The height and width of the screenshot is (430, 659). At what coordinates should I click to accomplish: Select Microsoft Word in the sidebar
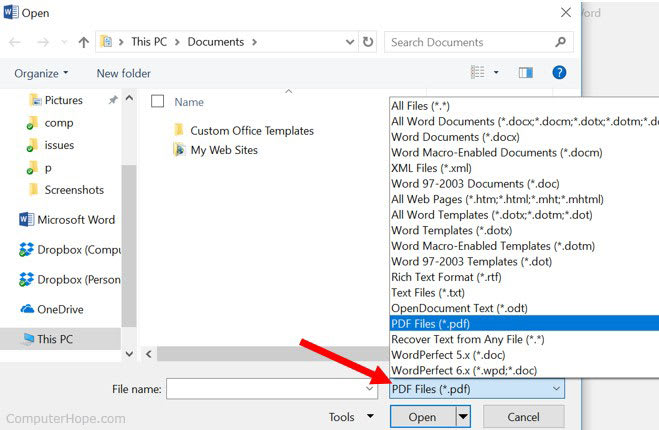(x=75, y=220)
